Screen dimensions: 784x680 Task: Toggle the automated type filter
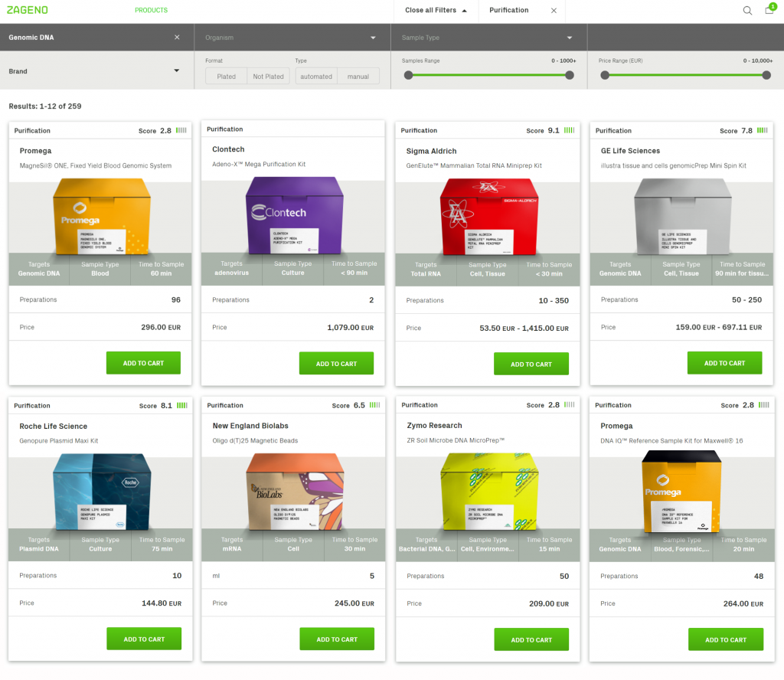316,77
